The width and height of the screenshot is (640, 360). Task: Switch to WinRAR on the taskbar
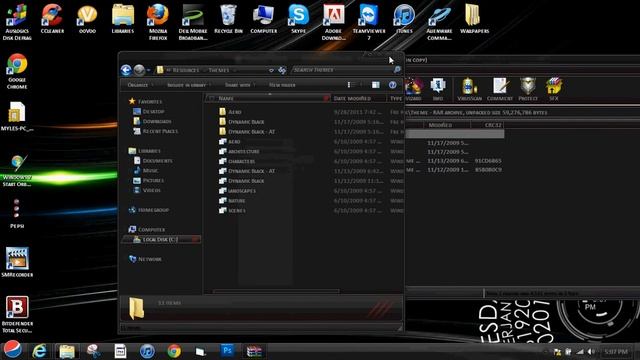pos(254,351)
